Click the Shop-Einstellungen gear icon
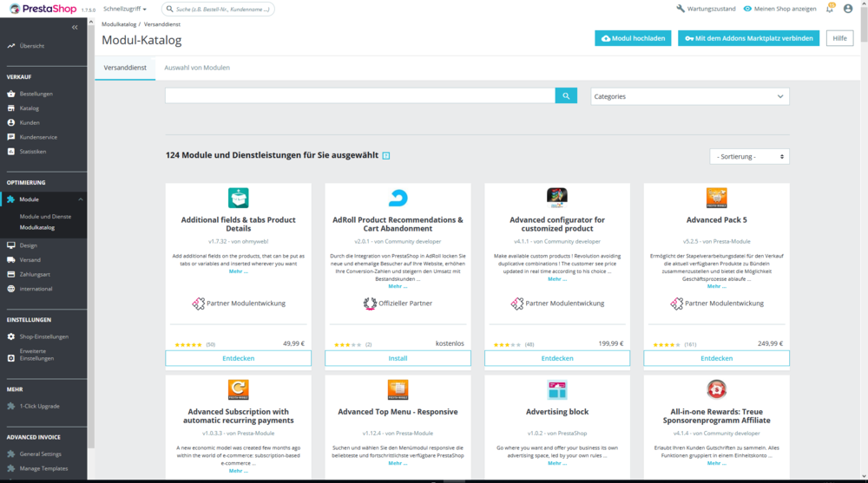The height and width of the screenshot is (483, 868). [x=11, y=336]
